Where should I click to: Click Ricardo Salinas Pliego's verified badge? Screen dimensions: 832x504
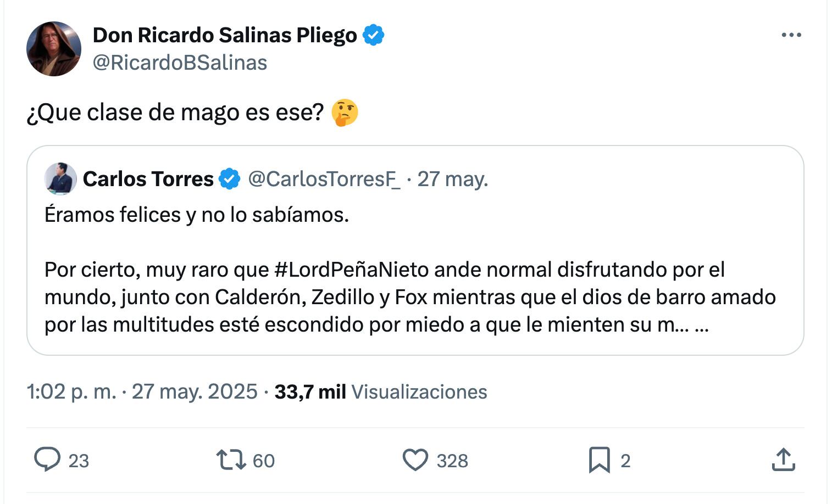(x=374, y=35)
